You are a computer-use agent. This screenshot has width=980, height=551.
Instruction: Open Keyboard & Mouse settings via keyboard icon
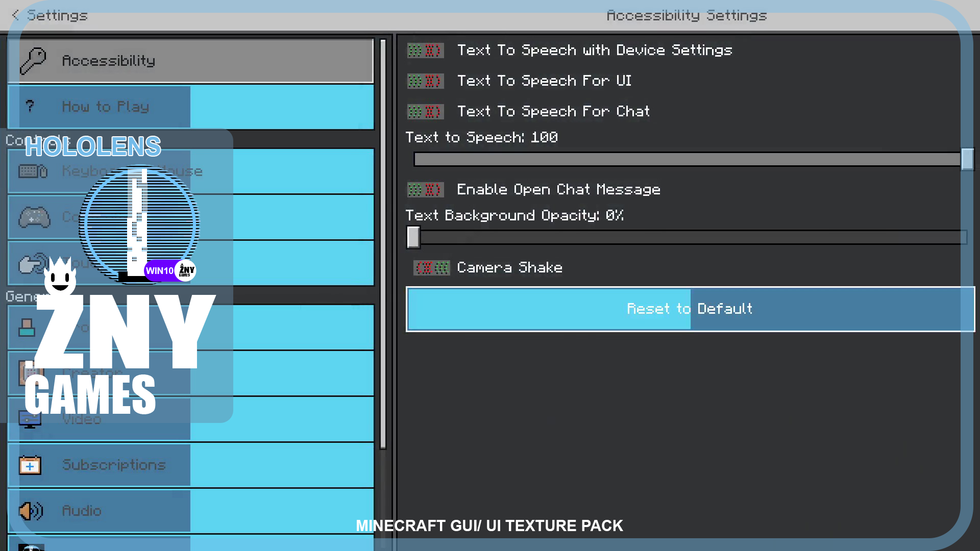(x=32, y=171)
